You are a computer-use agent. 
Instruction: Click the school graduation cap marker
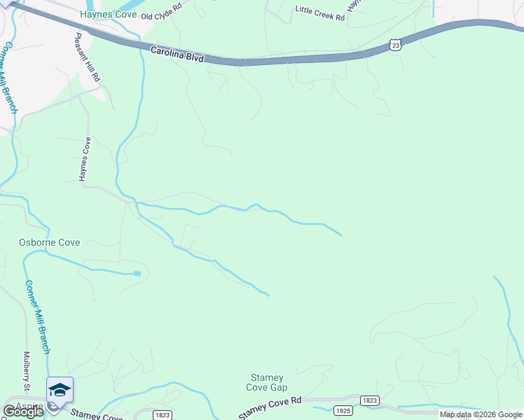click(60, 391)
